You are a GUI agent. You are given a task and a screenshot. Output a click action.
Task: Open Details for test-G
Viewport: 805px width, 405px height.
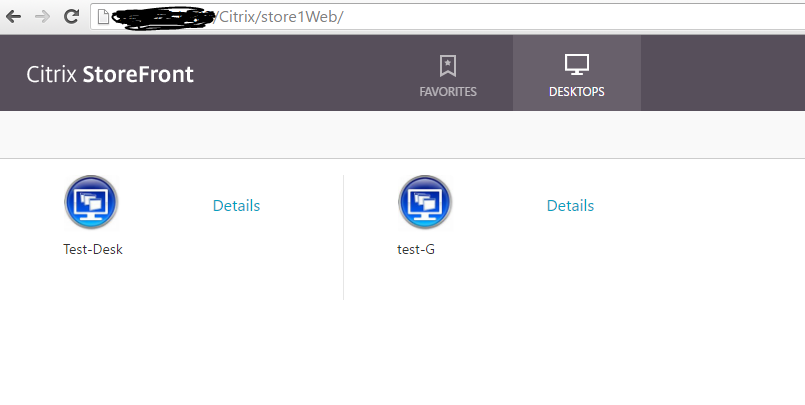point(570,205)
